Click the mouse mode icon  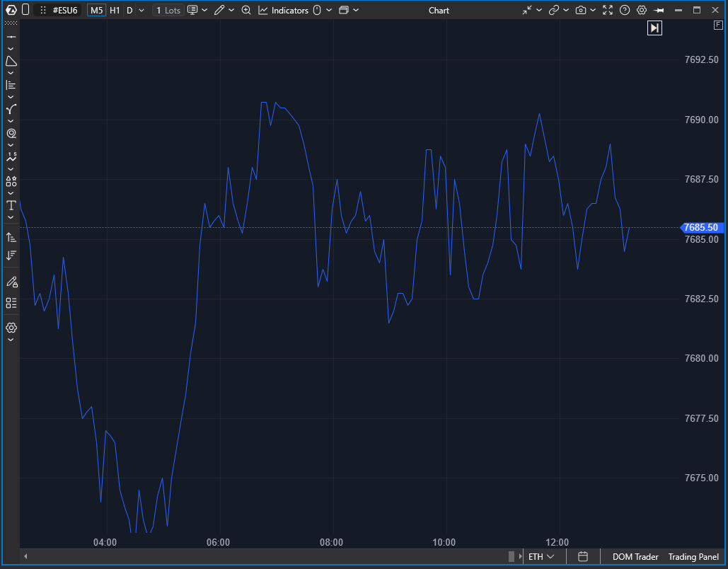(317, 10)
